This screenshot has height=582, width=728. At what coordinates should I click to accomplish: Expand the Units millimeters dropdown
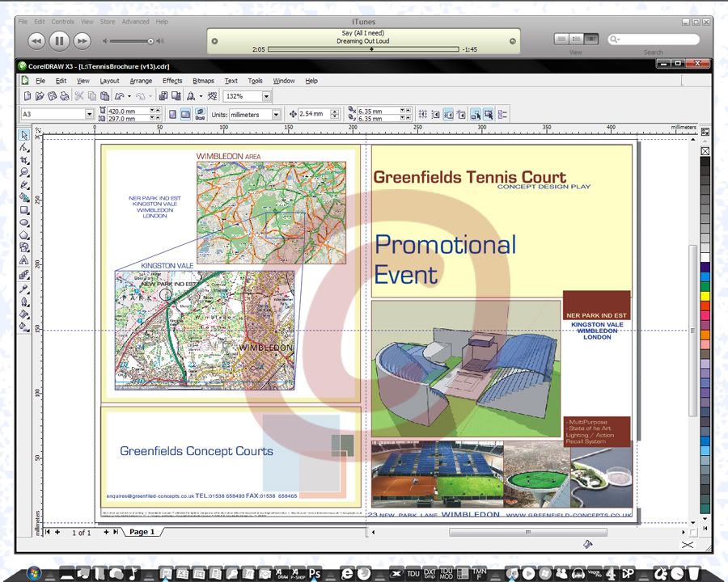coord(276,115)
